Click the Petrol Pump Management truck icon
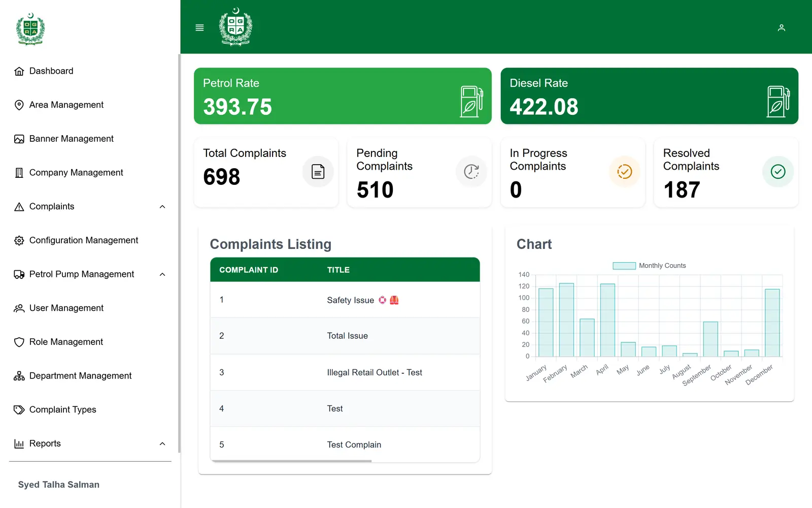This screenshot has height=508, width=812. point(19,274)
